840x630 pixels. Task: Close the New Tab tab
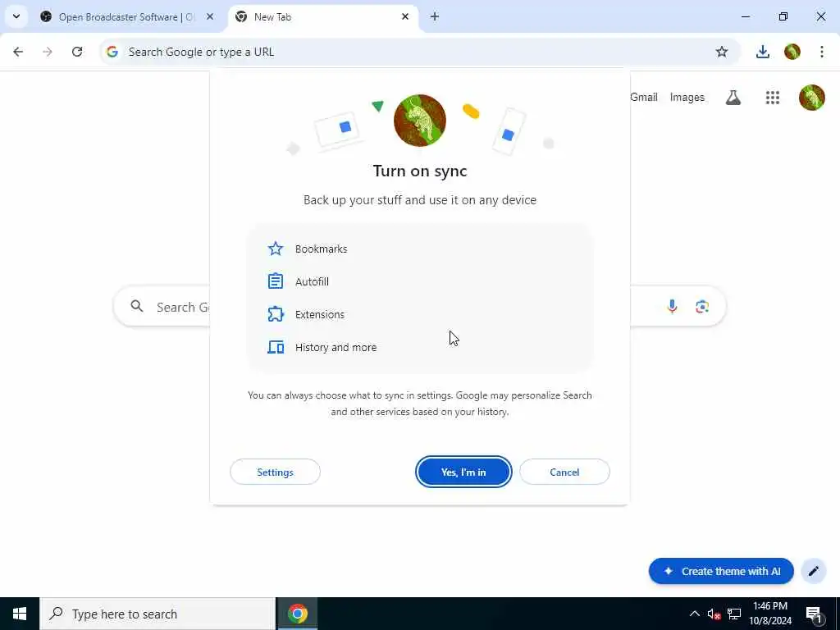point(405,16)
